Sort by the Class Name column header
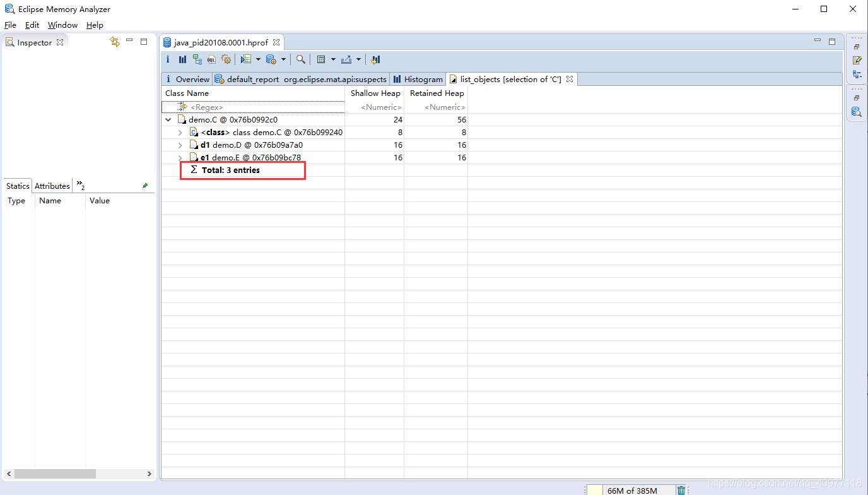 253,93
